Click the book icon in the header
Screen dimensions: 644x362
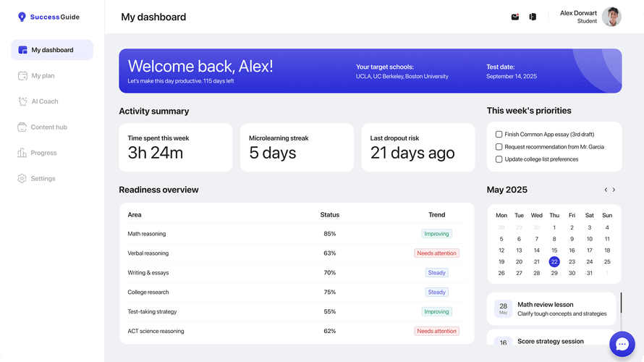[x=533, y=17]
